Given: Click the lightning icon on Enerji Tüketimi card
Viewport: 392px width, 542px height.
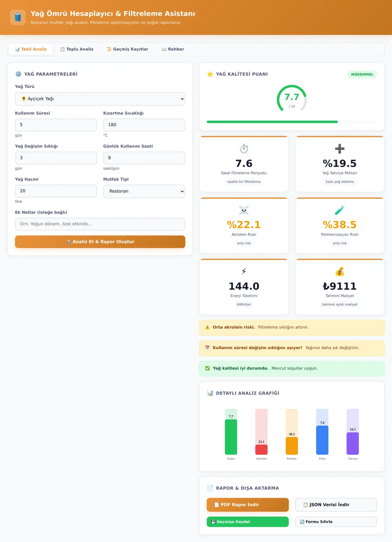Looking at the screenshot, I should click(244, 271).
